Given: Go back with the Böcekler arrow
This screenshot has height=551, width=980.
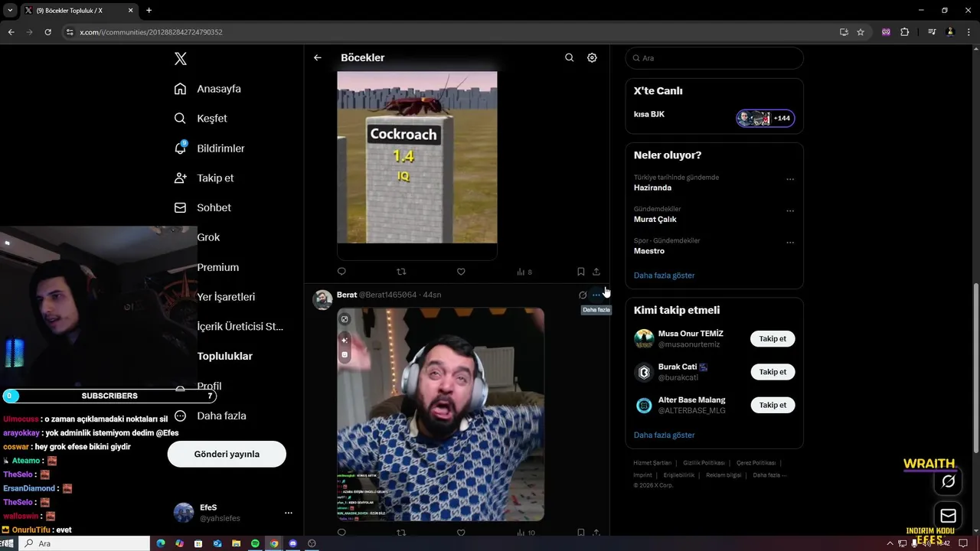Looking at the screenshot, I should pos(318,57).
